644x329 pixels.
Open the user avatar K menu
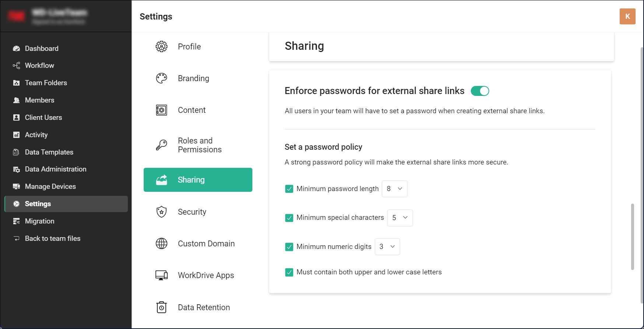627,17
